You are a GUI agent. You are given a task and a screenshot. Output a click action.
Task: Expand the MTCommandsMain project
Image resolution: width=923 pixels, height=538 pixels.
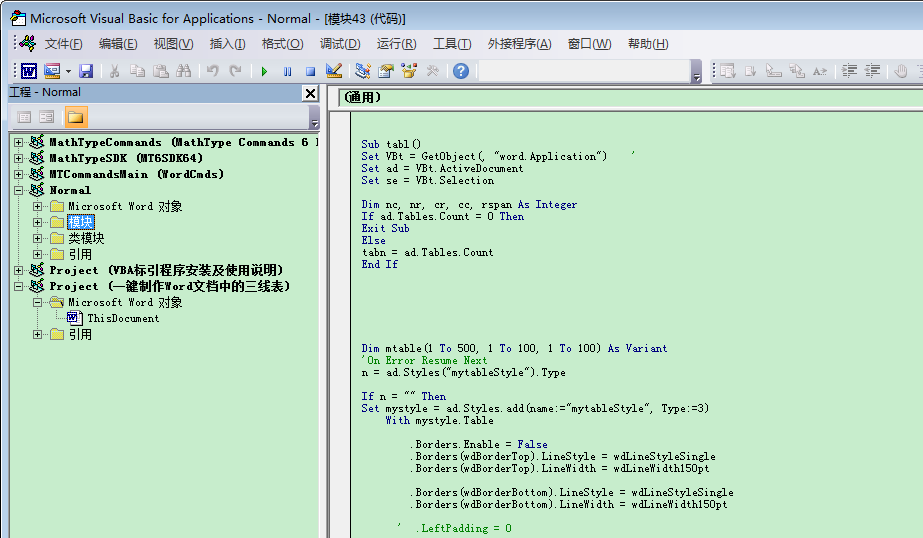[18, 174]
